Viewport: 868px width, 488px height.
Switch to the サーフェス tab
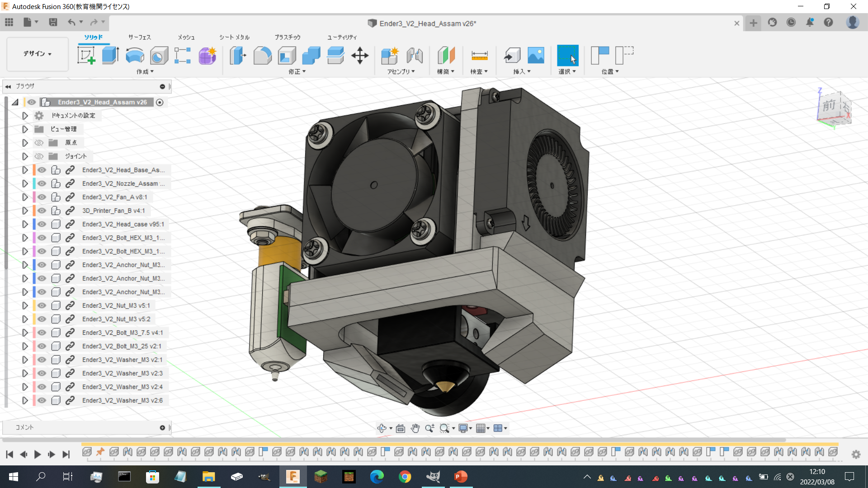pos(139,37)
